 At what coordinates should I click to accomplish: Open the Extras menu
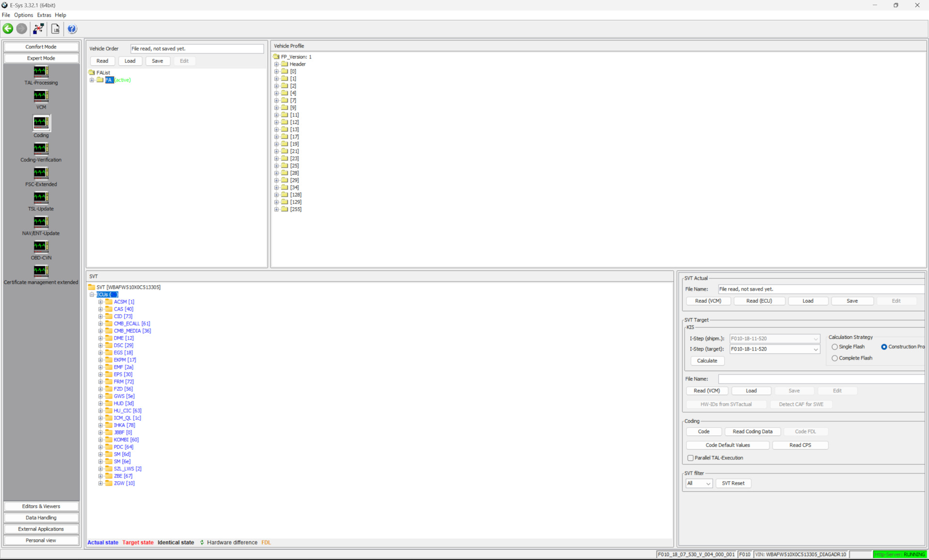coord(44,15)
